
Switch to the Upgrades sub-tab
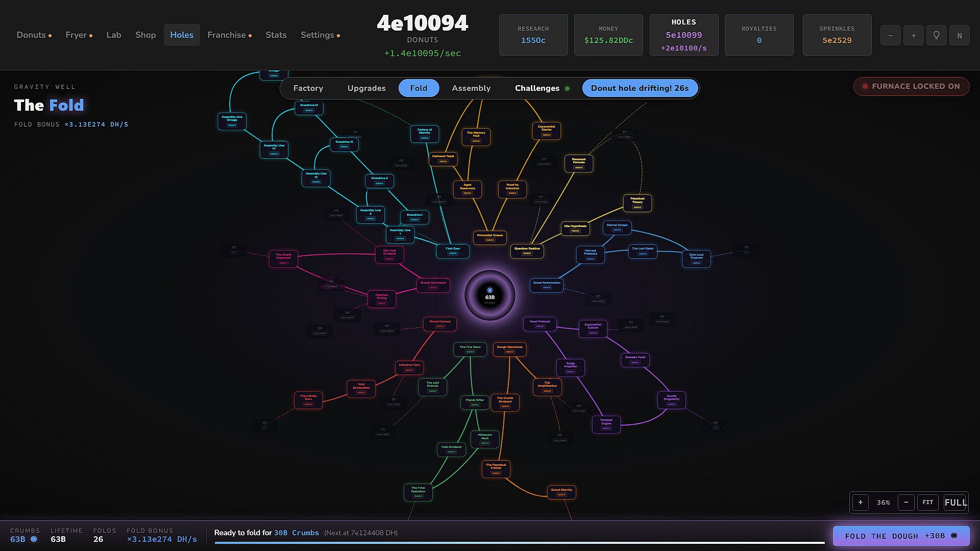366,88
